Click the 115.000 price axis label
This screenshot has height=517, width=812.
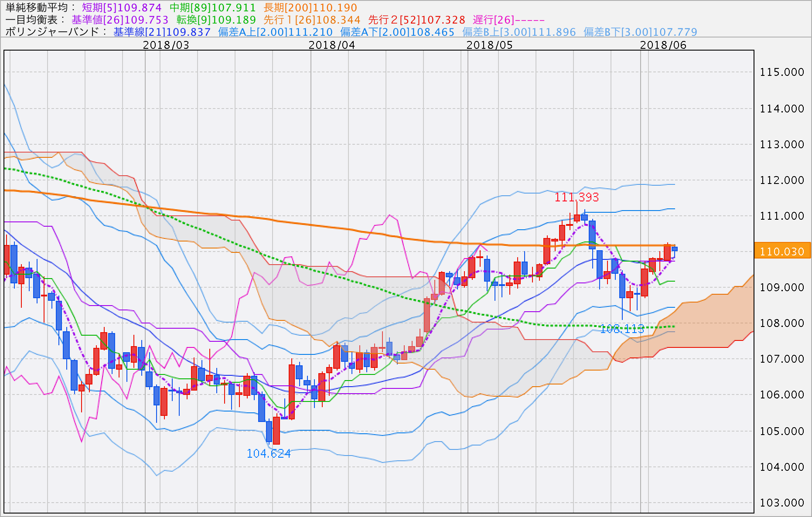click(782, 72)
